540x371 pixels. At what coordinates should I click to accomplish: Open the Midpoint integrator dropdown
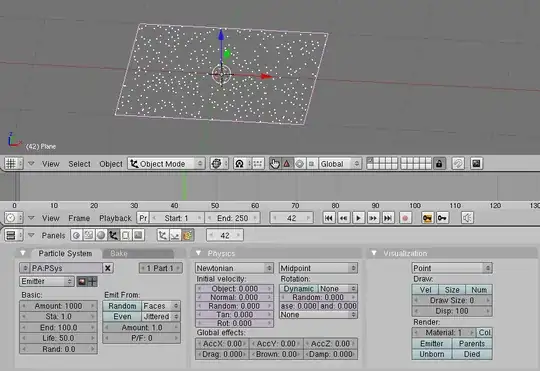tap(318, 268)
